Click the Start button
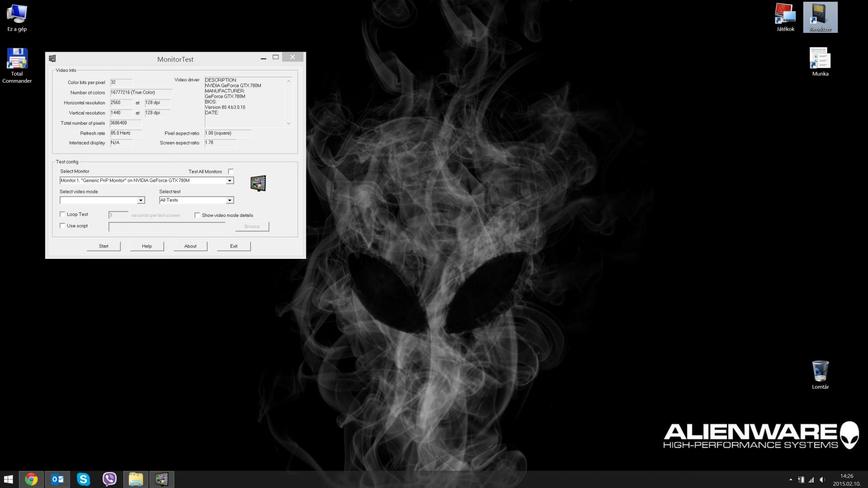The height and width of the screenshot is (488, 868). coord(104,246)
